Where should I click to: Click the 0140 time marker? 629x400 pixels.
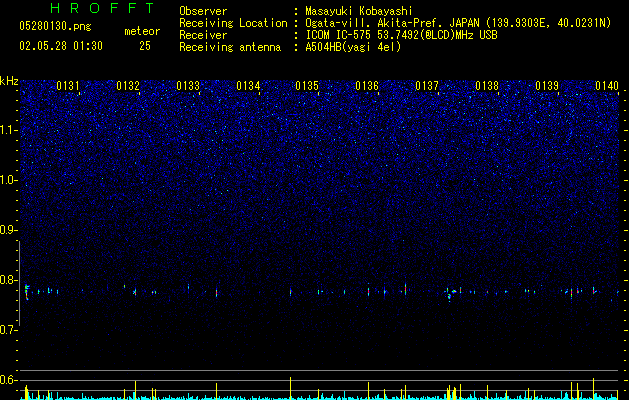607,86
